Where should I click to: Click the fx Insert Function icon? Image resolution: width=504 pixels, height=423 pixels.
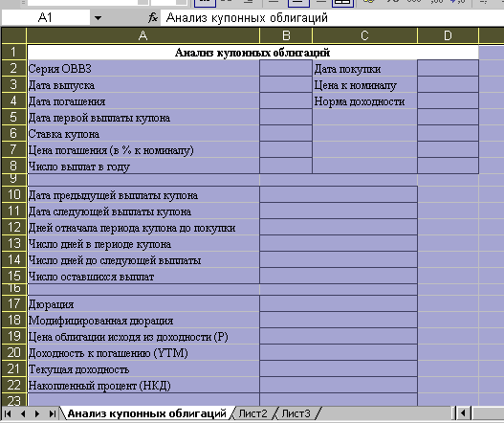153,17
